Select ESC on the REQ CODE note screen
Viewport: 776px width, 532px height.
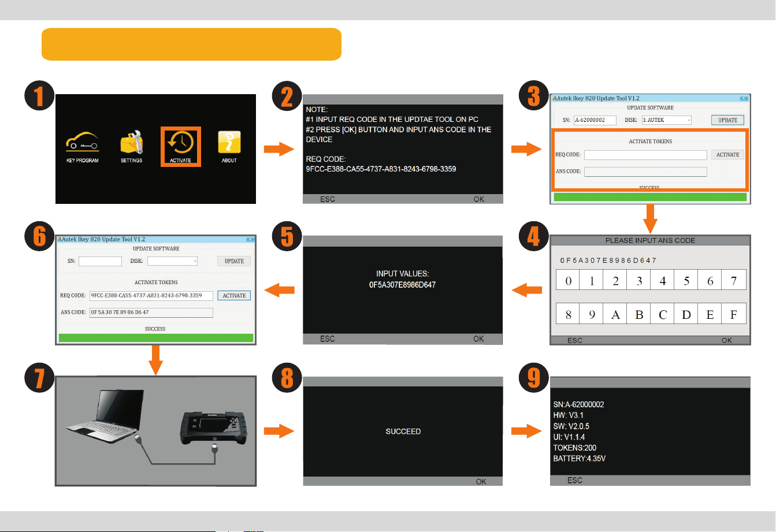tap(328, 199)
